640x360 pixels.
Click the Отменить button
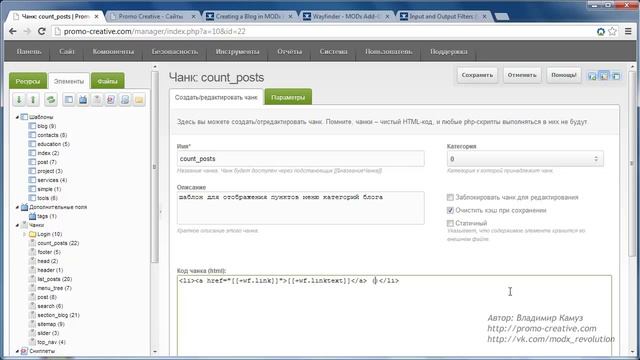pyautogui.click(x=522, y=75)
